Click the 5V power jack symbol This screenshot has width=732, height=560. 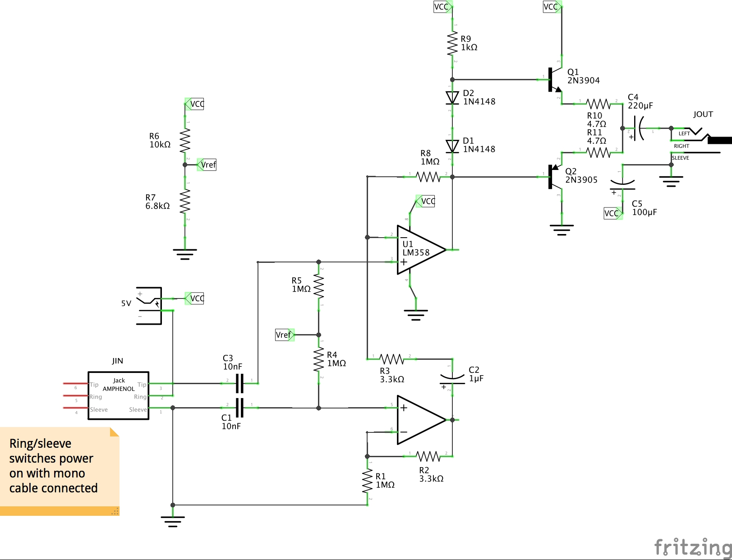tap(149, 305)
